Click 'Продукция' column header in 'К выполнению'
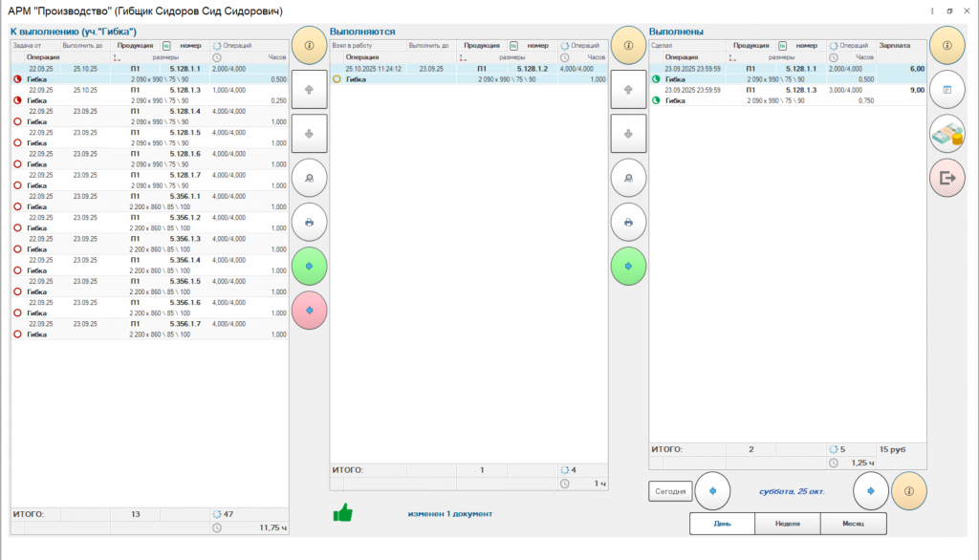Viewport: 979px width, 560px height. click(x=135, y=46)
